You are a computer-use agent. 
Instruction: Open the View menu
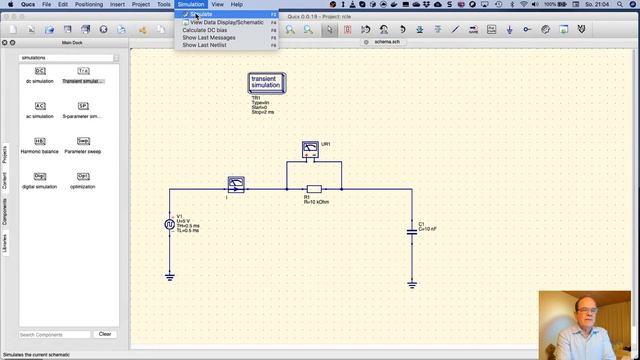(218, 4)
